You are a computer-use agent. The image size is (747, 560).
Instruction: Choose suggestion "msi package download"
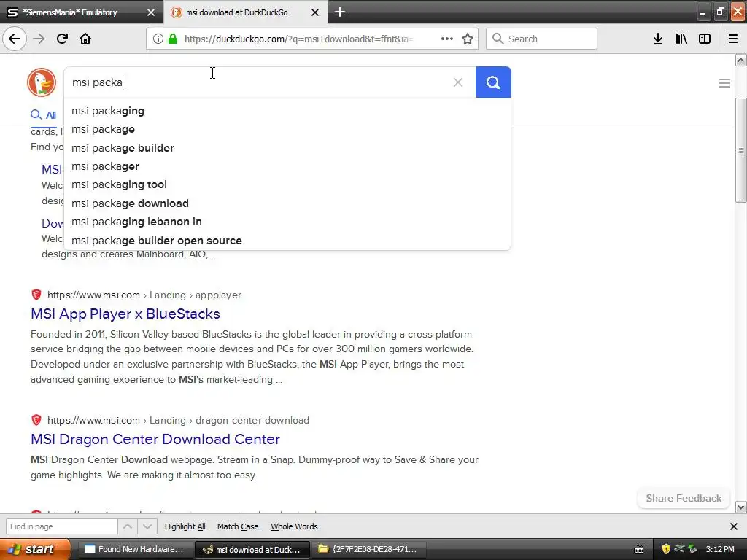tap(287, 203)
